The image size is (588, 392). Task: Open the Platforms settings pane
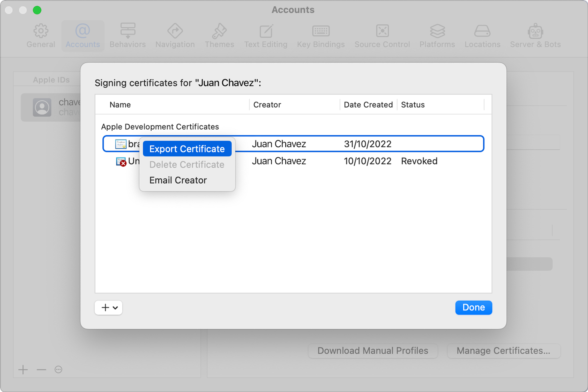pyautogui.click(x=437, y=35)
